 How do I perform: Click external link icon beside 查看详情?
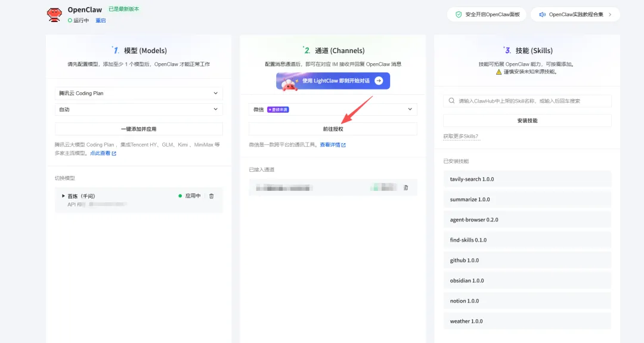click(x=343, y=145)
